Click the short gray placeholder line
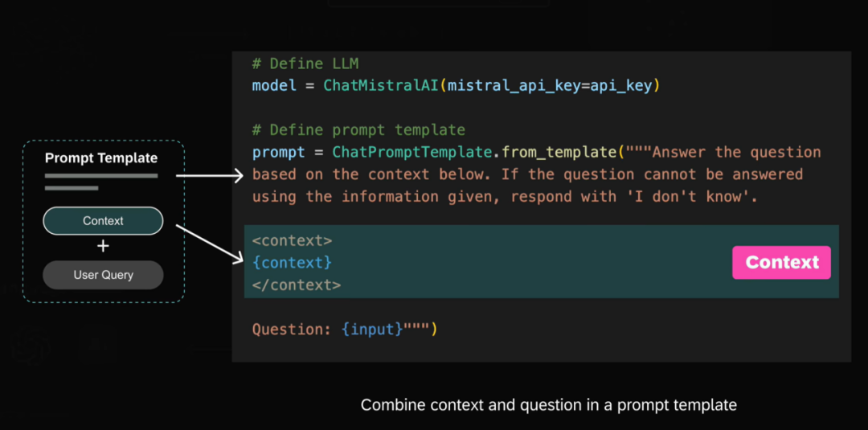This screenshot has width=868, height=430. coord(72,188)
